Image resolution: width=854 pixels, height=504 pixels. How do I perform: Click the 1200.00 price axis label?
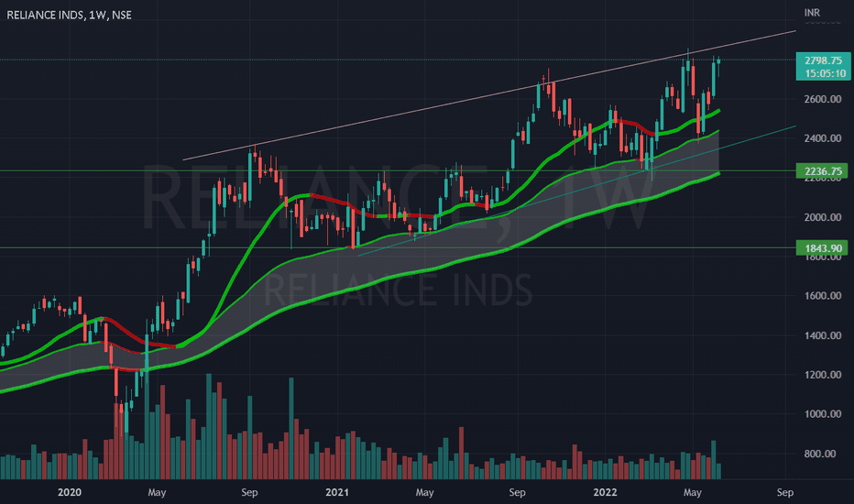[823, 375]
